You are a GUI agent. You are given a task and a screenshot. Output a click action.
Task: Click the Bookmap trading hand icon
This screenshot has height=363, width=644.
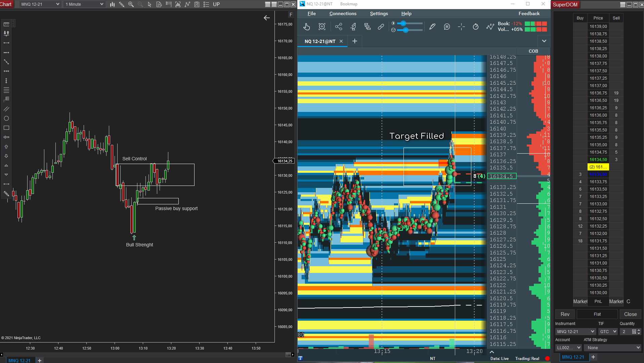click(x=307, y=27)
